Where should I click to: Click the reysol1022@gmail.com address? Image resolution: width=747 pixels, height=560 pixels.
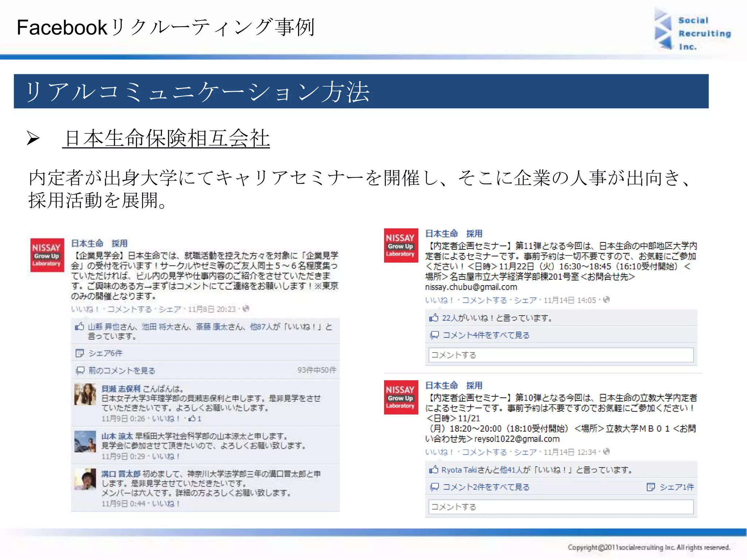click(517, 439)
